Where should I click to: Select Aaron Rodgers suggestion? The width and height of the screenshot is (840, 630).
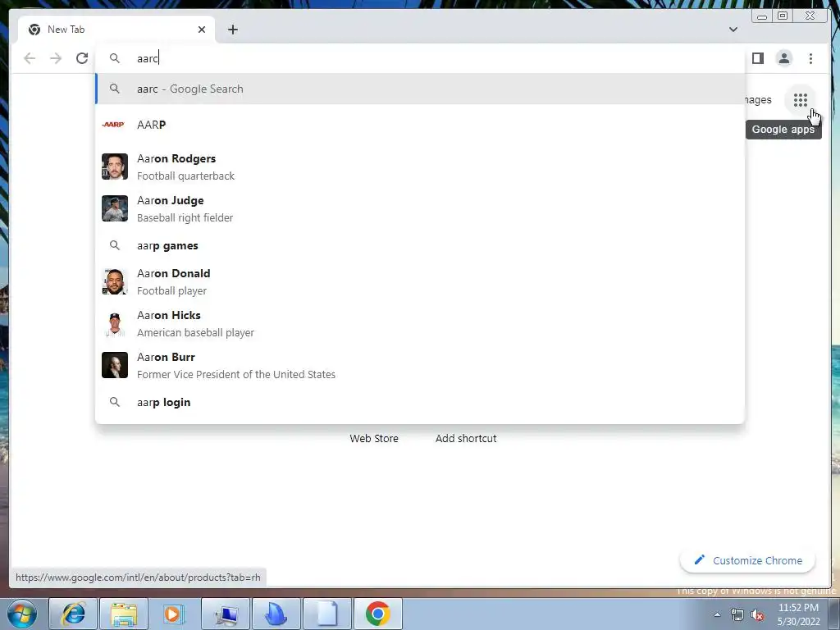tap(419, 167)
